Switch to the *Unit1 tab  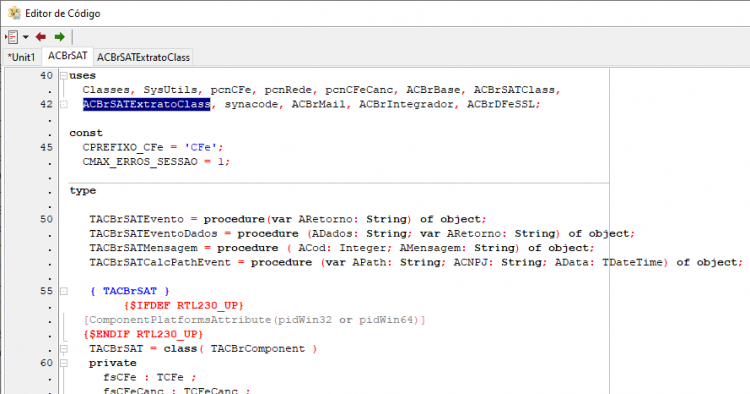pyautogui.click(x=22, y=57)
